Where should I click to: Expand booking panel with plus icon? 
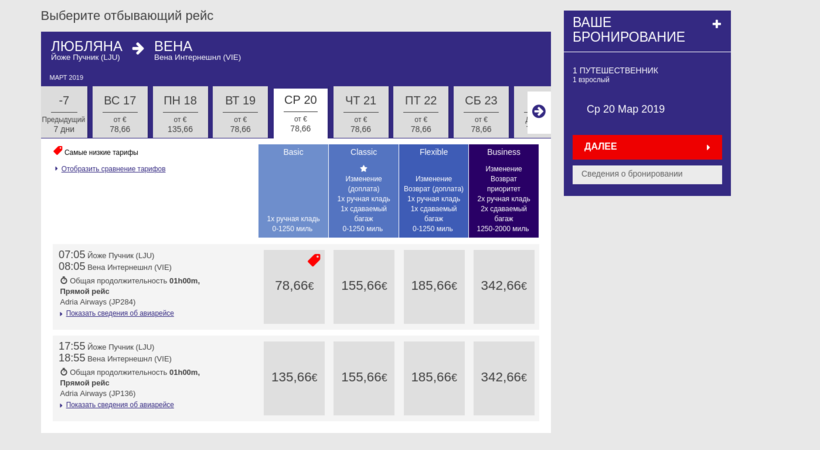pos(716,24)
